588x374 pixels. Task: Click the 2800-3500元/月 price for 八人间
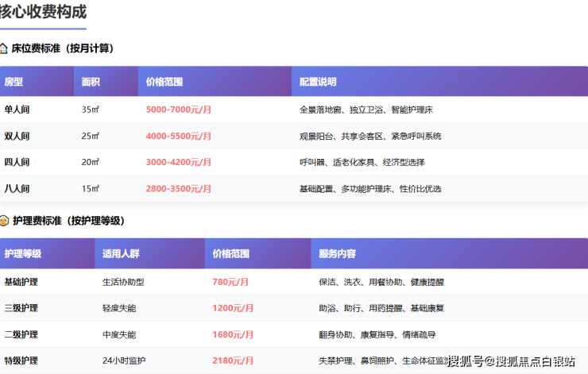(179, 189)
